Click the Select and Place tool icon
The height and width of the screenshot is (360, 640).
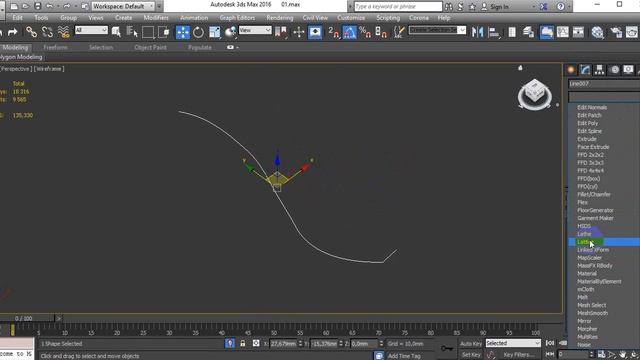[231, 32]
